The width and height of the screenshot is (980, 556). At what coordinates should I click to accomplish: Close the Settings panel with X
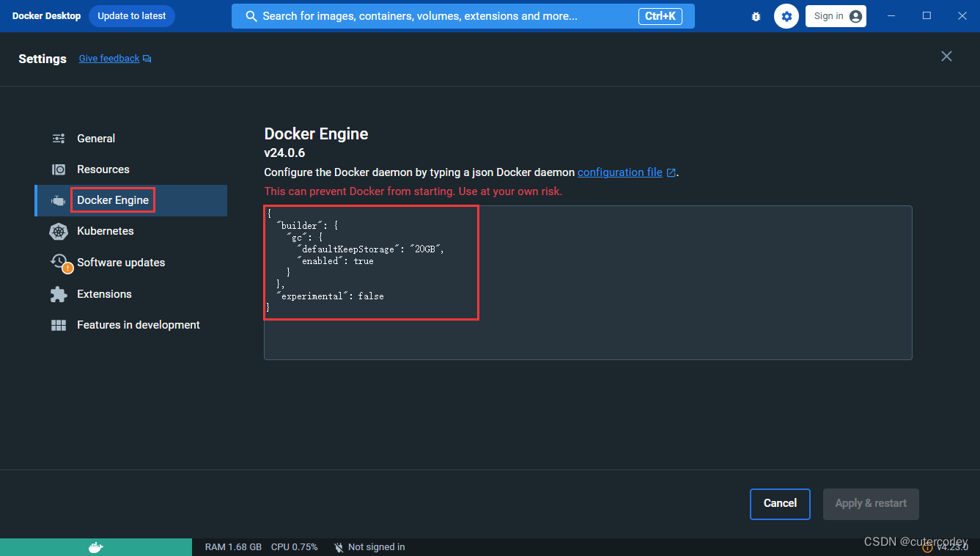(947, 56)
